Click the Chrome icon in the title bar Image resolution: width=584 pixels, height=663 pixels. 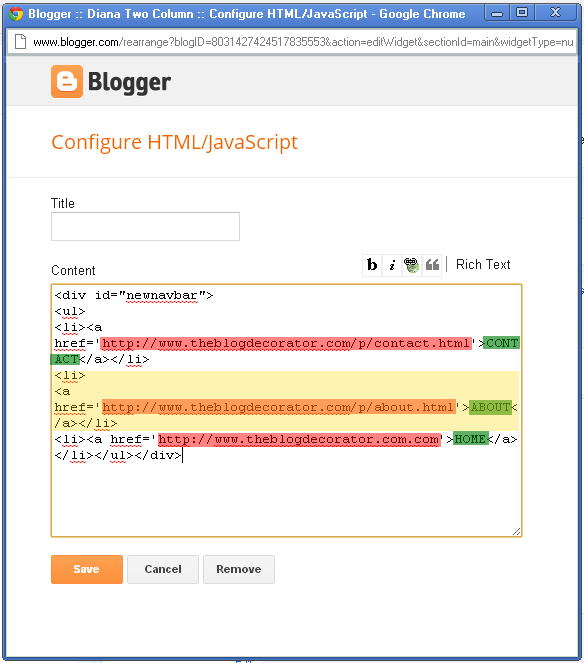(x=16, y=14)
